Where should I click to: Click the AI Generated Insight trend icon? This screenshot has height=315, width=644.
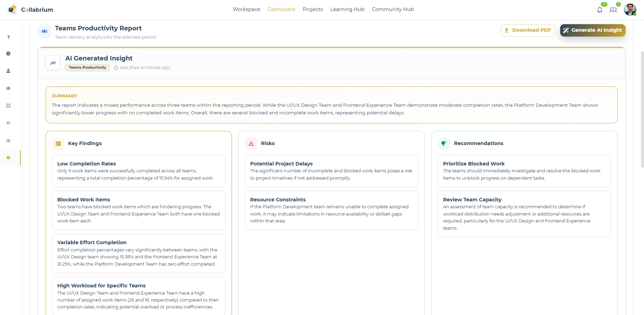53,63
